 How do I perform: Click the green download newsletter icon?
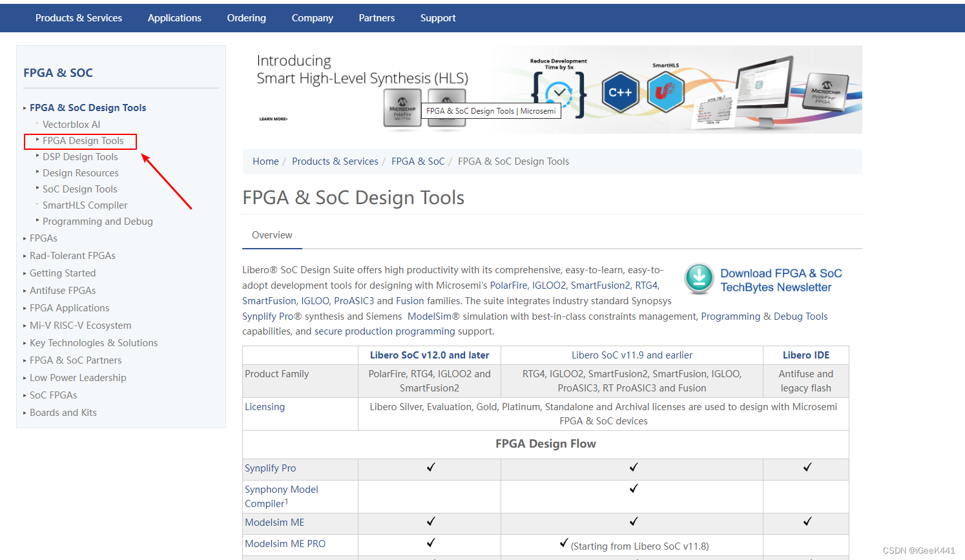699,279
